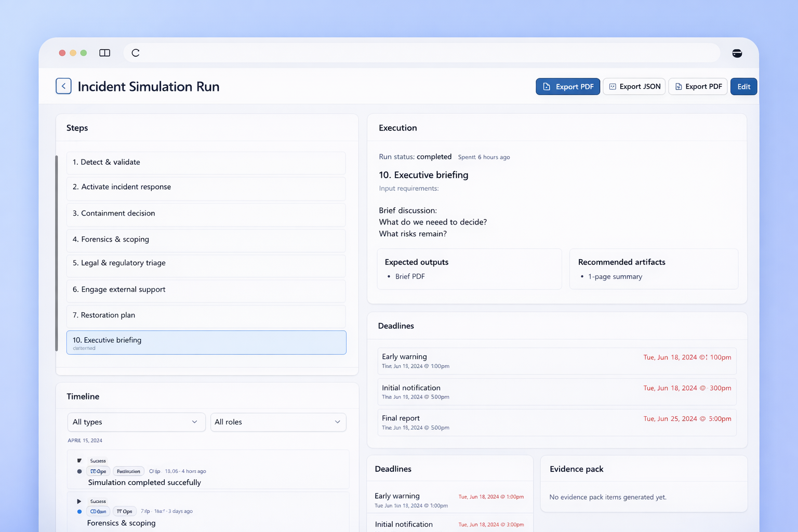Click the file icon on blue Export PDF button
Viewport: 798px width, 532px height.
[547, 87]
